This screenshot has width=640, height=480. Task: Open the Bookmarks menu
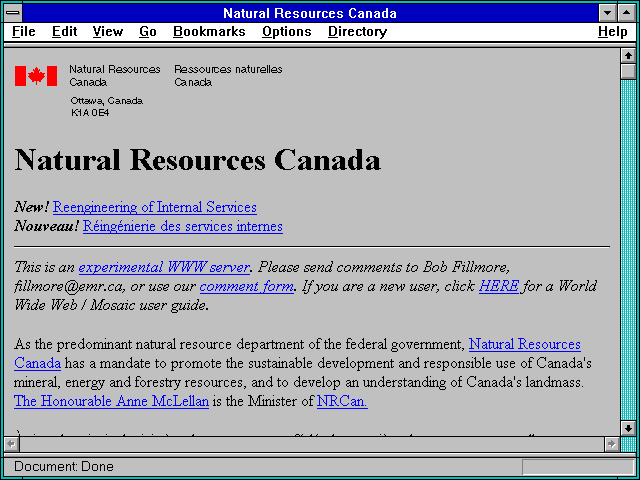(x=209, y=32)
